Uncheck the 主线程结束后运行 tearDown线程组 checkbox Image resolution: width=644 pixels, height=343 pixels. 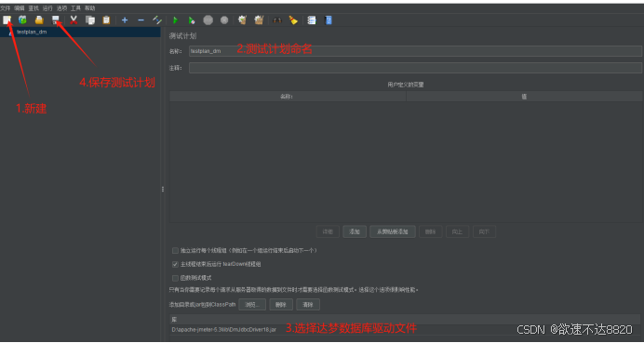pos(175,264)
